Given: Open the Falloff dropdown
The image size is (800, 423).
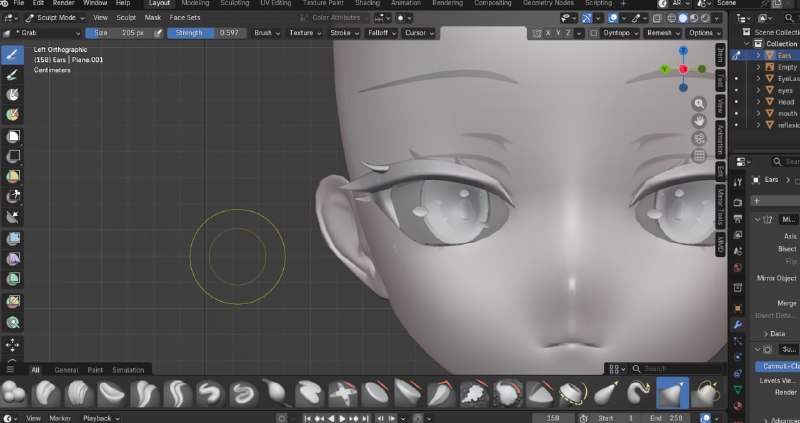Looking at the screenshot, I should pos(382,33).
